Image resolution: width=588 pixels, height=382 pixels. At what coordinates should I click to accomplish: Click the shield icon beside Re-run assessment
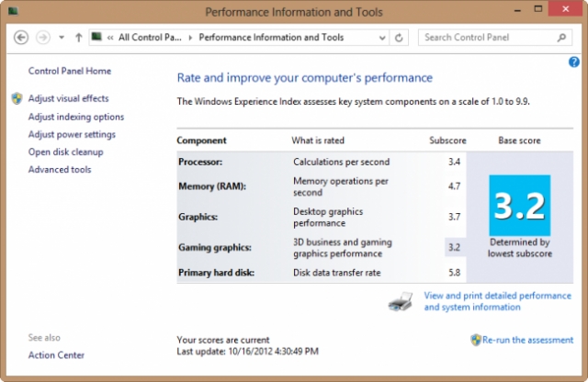475,340
